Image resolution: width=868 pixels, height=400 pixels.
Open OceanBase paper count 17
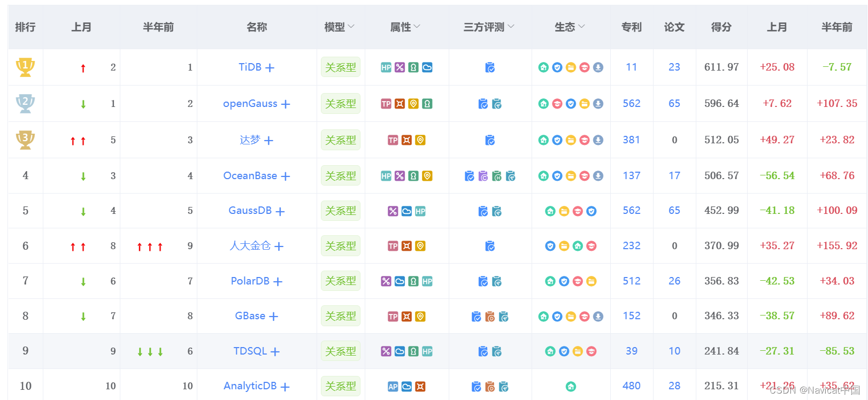[674, 175]
